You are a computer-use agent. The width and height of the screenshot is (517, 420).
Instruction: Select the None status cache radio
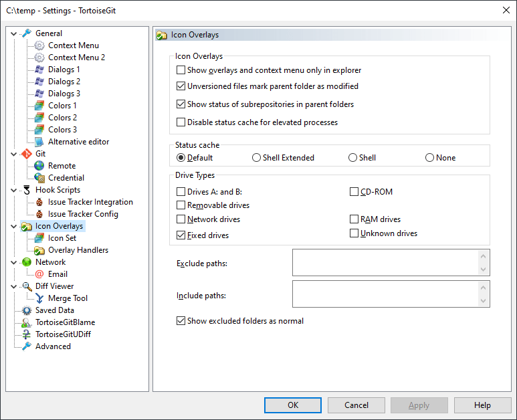click(429, 158)
